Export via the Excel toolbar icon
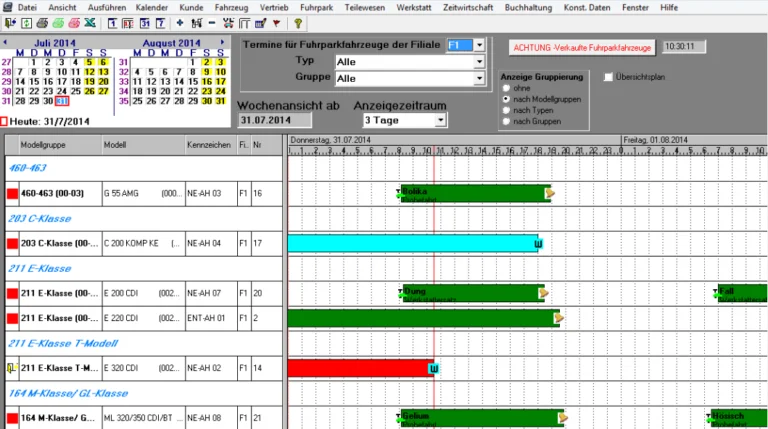768x429 pixels. click(x=90, y=23)
